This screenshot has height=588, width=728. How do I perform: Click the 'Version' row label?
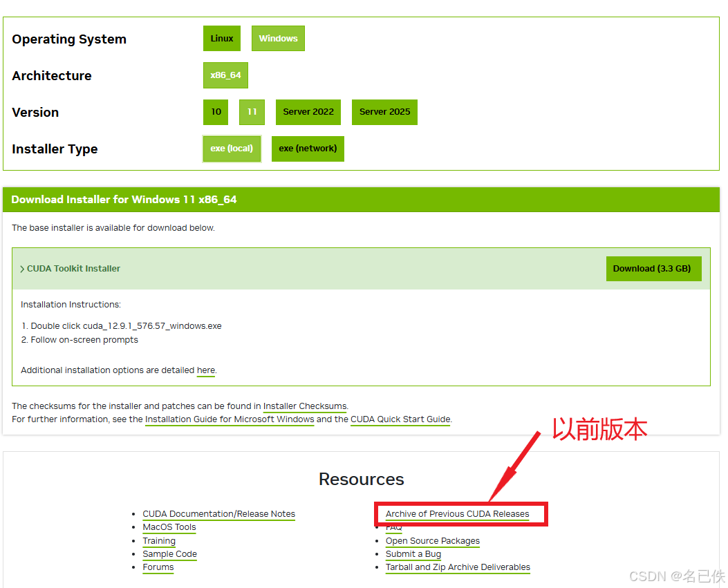click(35, 113)
